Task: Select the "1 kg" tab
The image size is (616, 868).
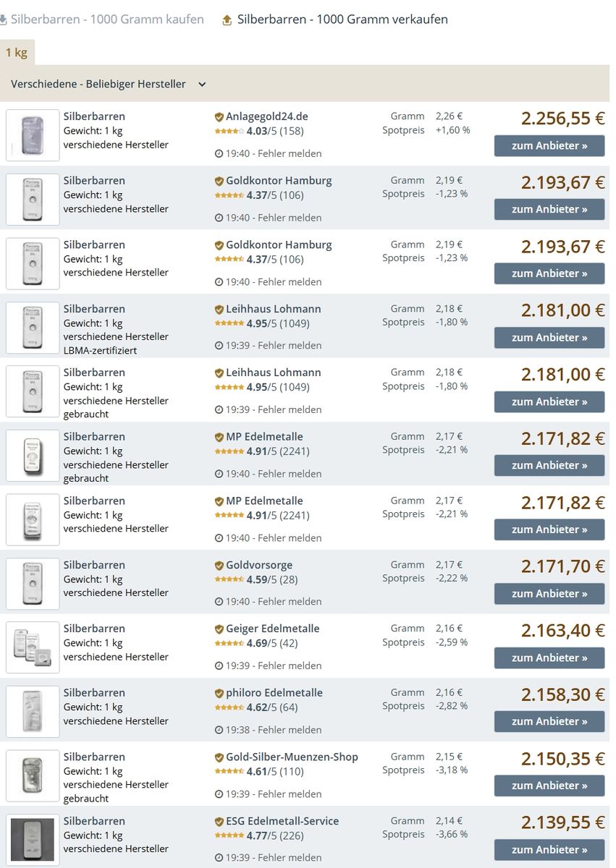Action: point(17,53)
